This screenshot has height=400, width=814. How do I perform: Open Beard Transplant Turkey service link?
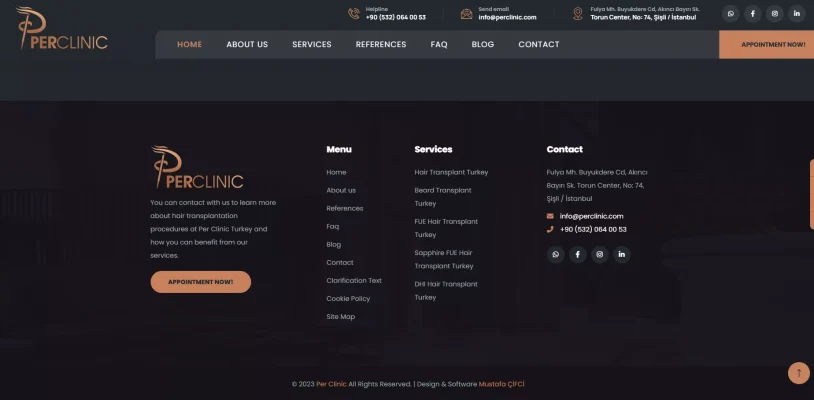click(443, 197)
